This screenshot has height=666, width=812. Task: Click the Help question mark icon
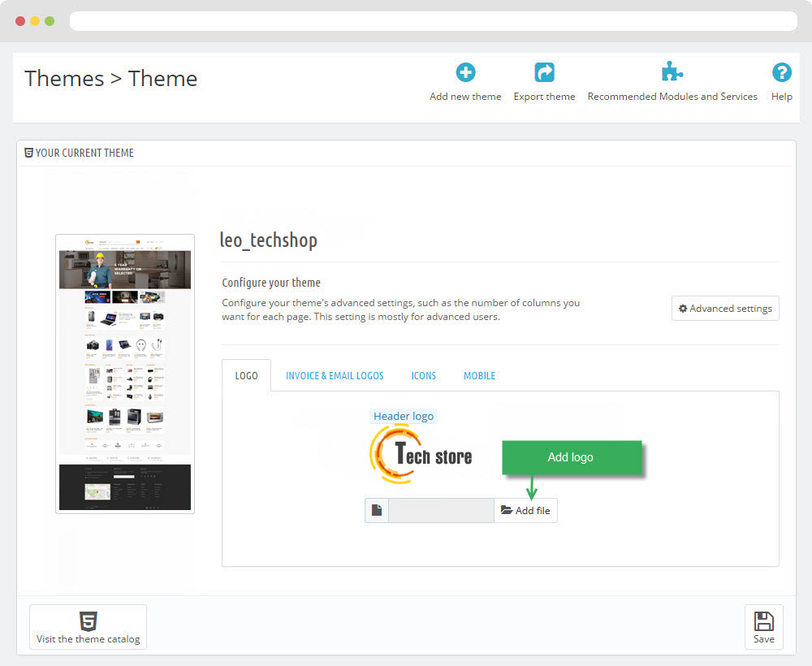781,72
